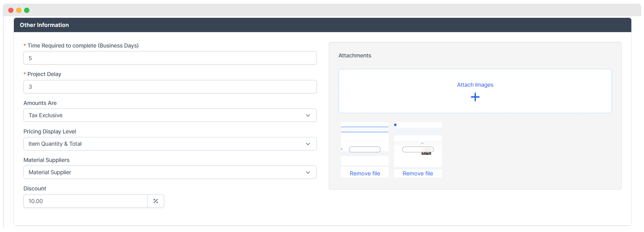Click the Pricing Display Level label
The width and height of the screenshot is (644, 232).
(x=50, y=131)
